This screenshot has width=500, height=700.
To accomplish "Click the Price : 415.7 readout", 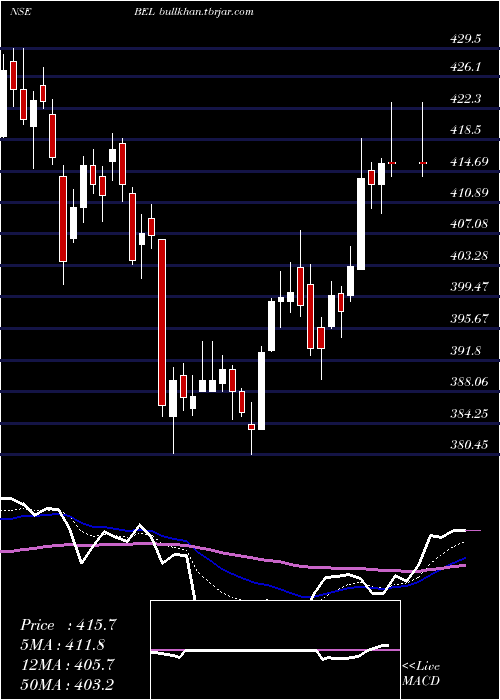I will point(68,625).
